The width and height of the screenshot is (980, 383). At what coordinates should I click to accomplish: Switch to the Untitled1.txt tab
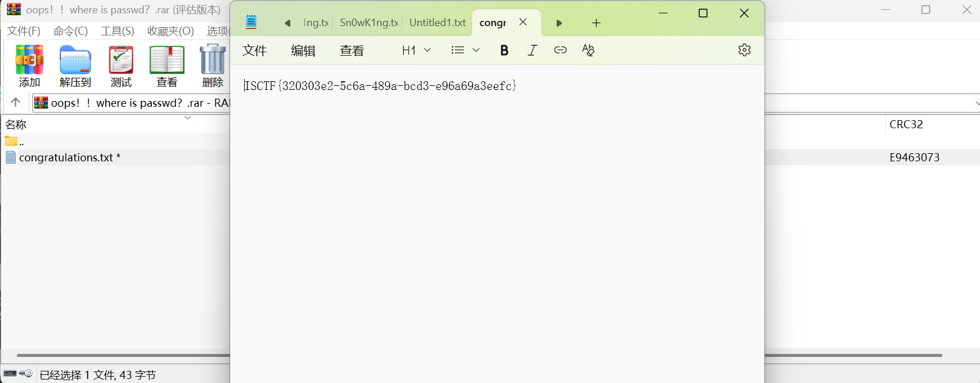click(x=437, y=23)
